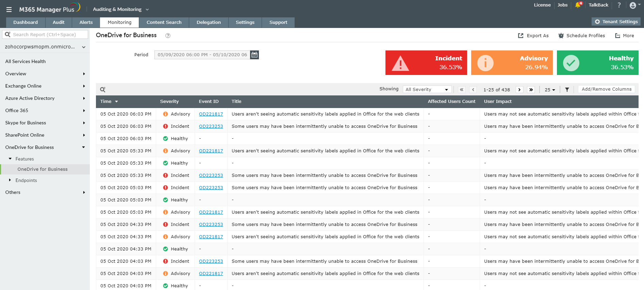
Task: Open event OD221817 in the 06:03 PM Advisory row
Action: (211, 114)
